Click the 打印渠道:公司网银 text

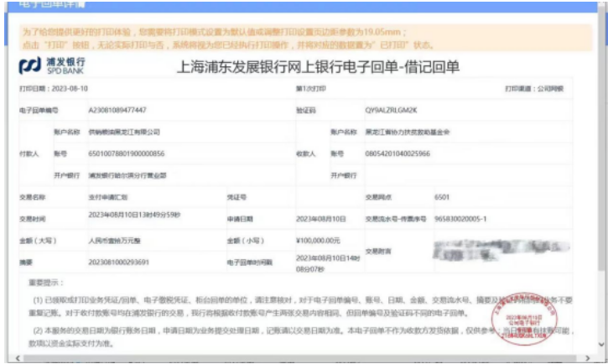coord(534,89)
